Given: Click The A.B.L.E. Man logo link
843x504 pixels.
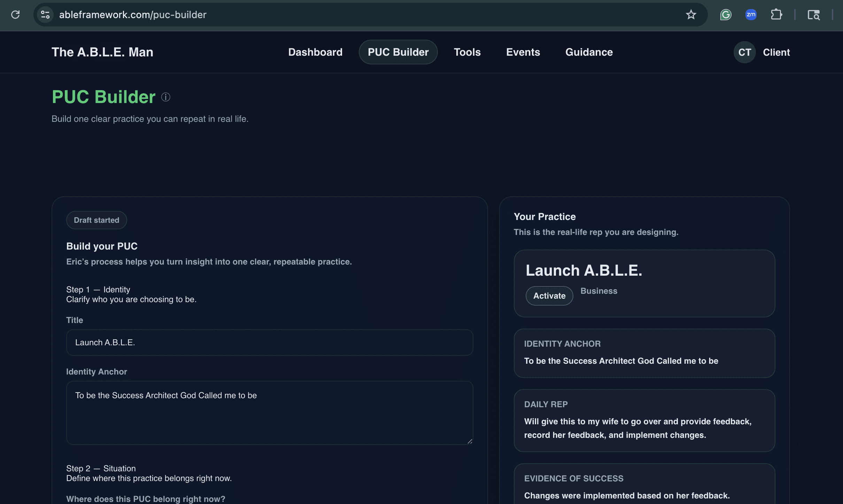Looking at the screenshot, I should click(102, 52).
